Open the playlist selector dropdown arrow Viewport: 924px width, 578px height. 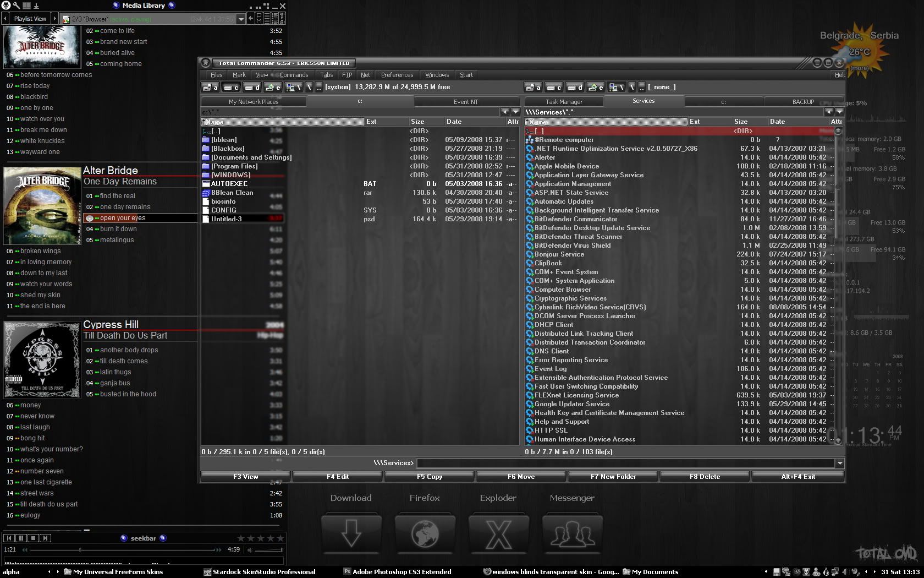[x=241, y=19]
